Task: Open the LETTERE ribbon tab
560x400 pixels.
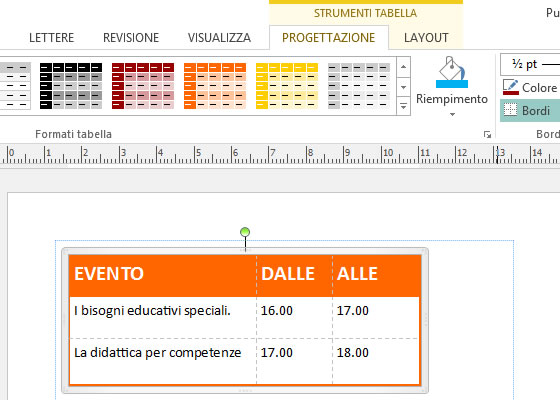Action: 51,38
